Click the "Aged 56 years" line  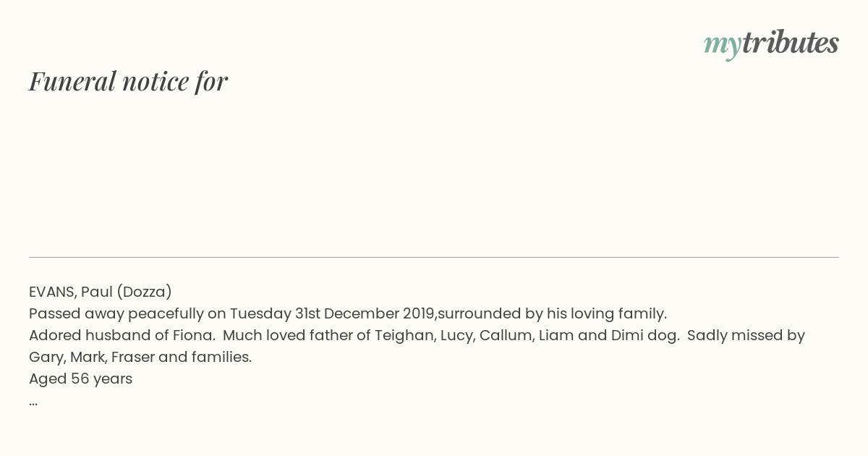pyautogui.click(x=80, y=379)
